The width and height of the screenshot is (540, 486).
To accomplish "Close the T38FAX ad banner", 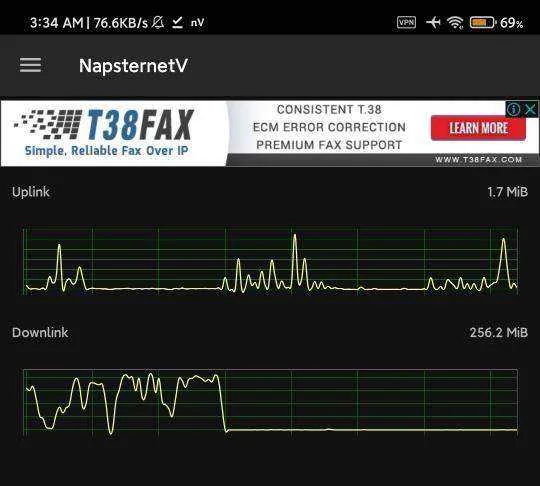I will click(x=530, y=110).
